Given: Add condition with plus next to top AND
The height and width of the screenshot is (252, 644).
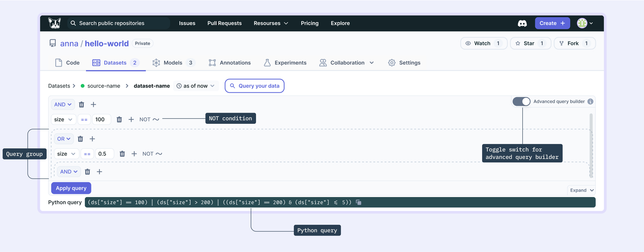Looking at the screenshot, I should point(93,104).
